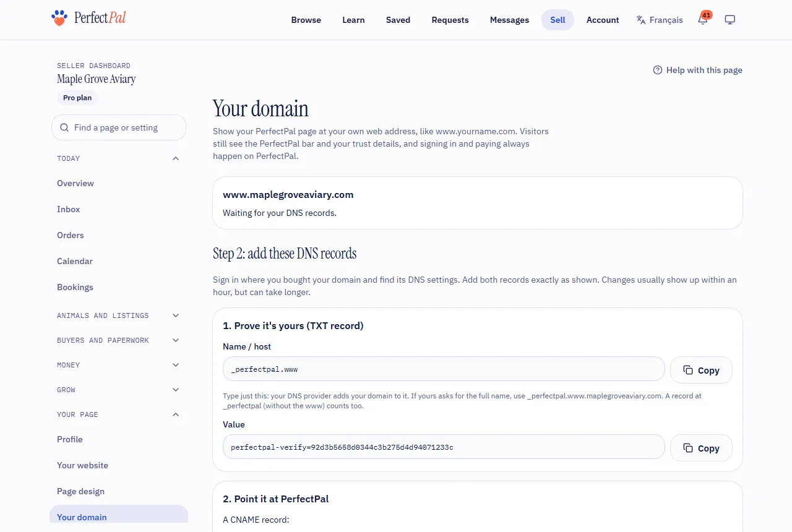Open notifications bell with 41 badge
792x532 pixels.
pos(703,19)
